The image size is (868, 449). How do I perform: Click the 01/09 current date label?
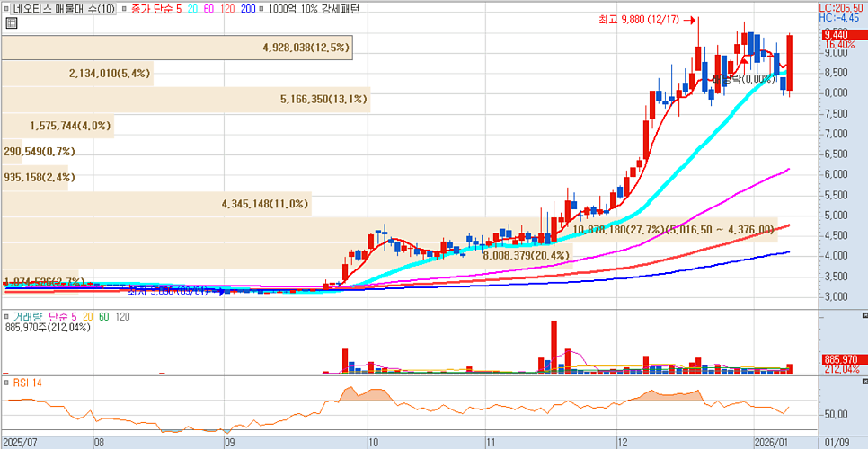coord(837,443)
